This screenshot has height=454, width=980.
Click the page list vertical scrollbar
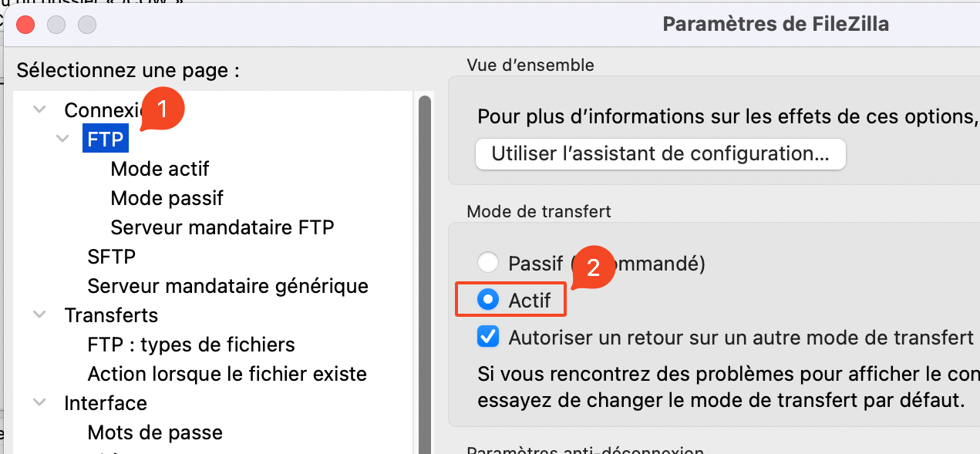(424, 270)
